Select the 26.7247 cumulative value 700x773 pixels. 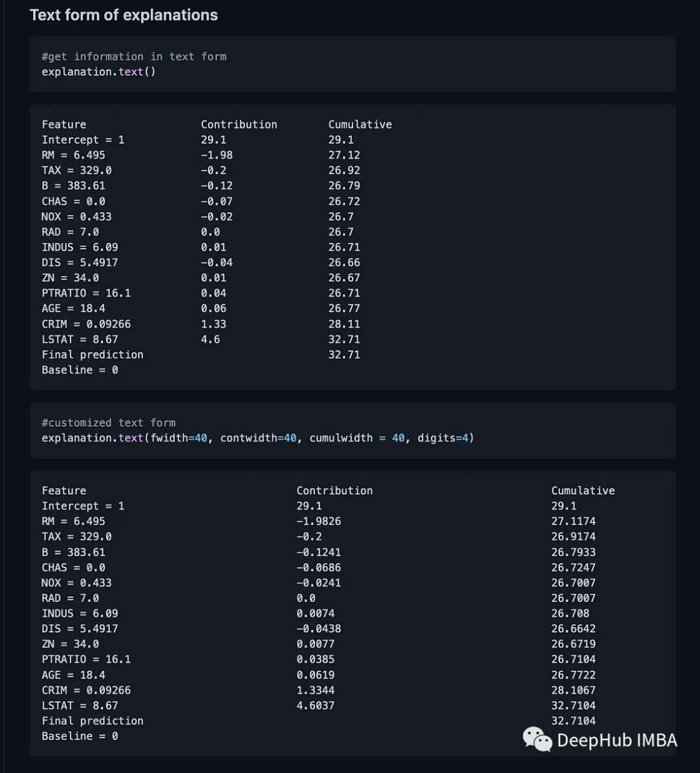pos(573,567)
